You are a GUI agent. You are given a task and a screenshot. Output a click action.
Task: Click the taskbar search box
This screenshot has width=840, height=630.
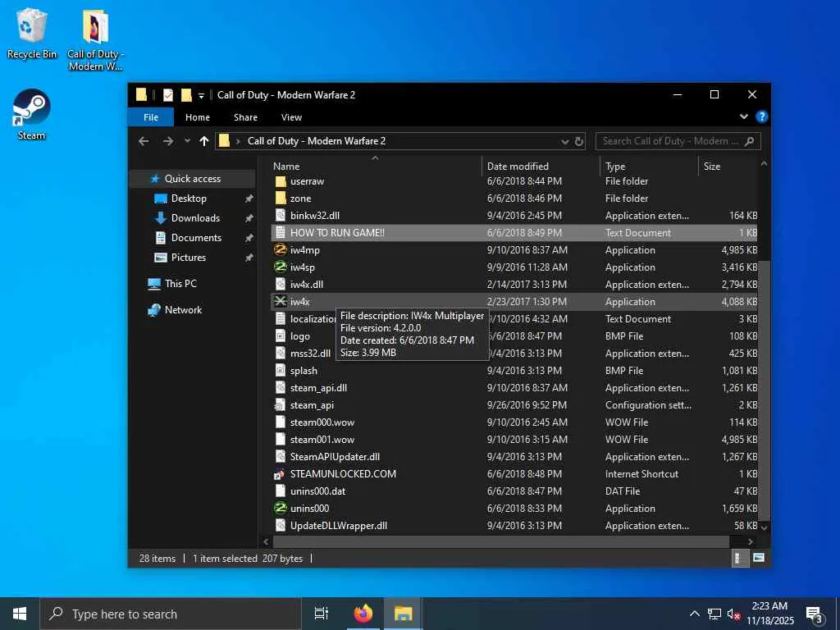click(171, 614)
